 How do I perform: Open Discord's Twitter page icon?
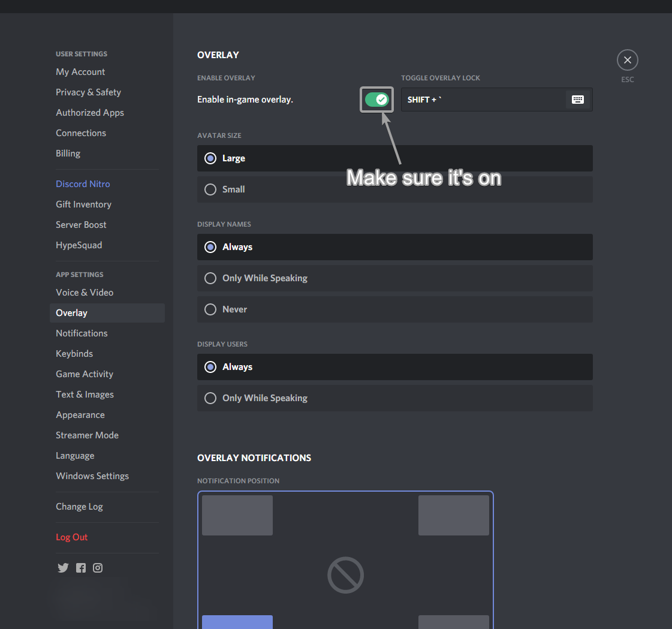coord(63,568)
